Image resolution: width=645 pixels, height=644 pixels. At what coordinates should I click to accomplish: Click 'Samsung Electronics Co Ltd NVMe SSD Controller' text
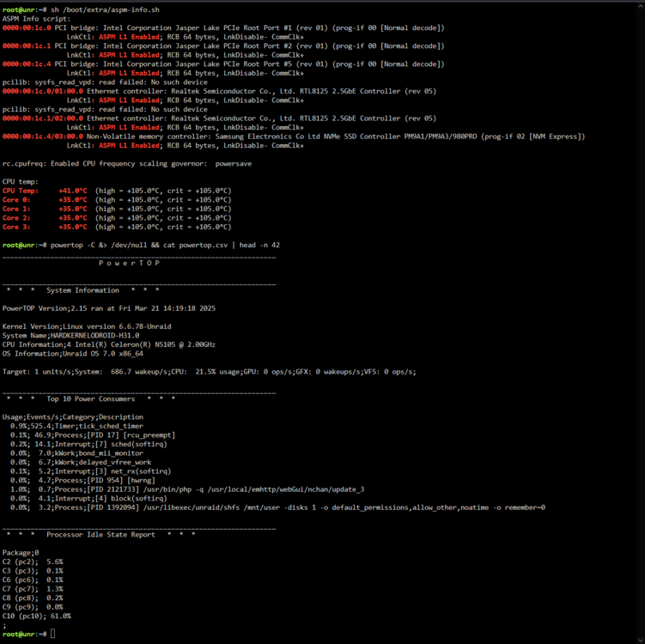[308, 137]
